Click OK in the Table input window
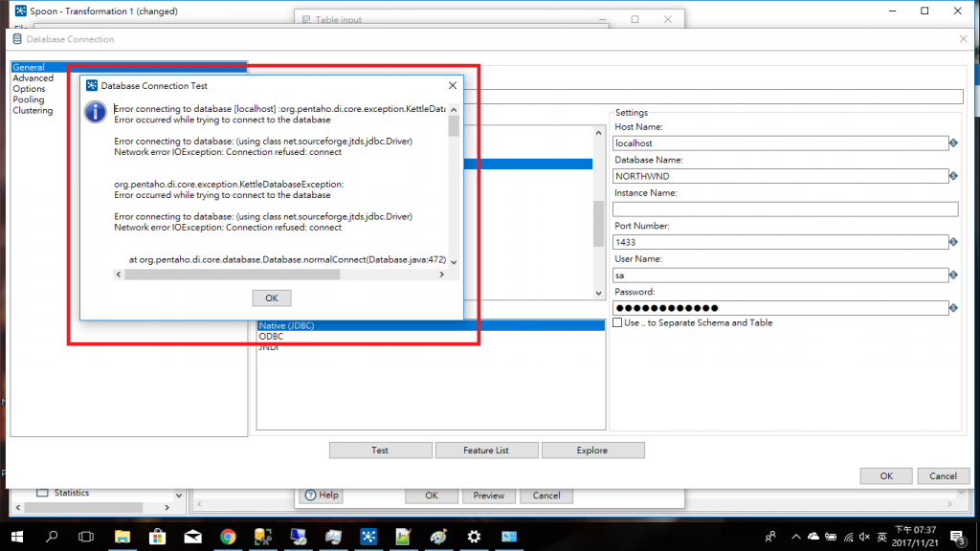The image size is (980, 551). click(432, 496)
